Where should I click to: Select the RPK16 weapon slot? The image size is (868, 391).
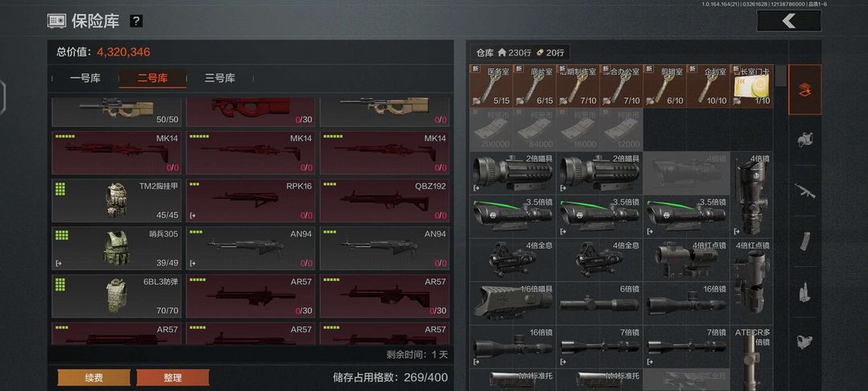pyautogui.click(x=251, y=200)
